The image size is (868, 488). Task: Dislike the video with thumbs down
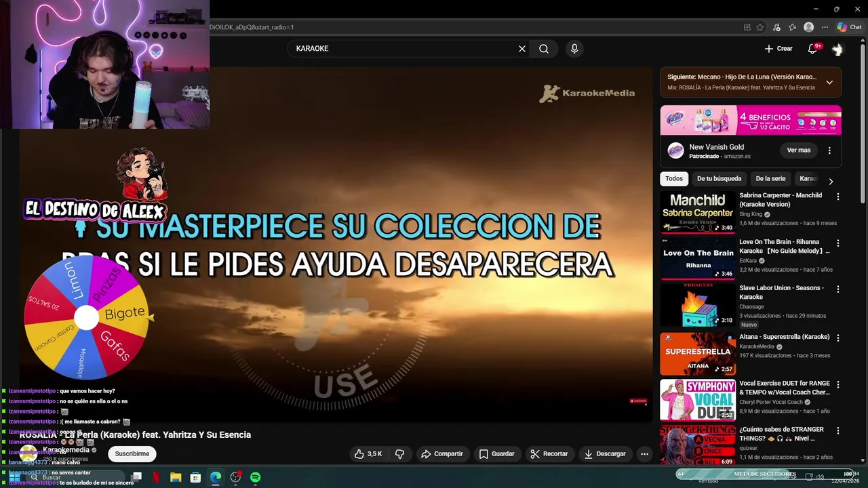tap(400, 454)
